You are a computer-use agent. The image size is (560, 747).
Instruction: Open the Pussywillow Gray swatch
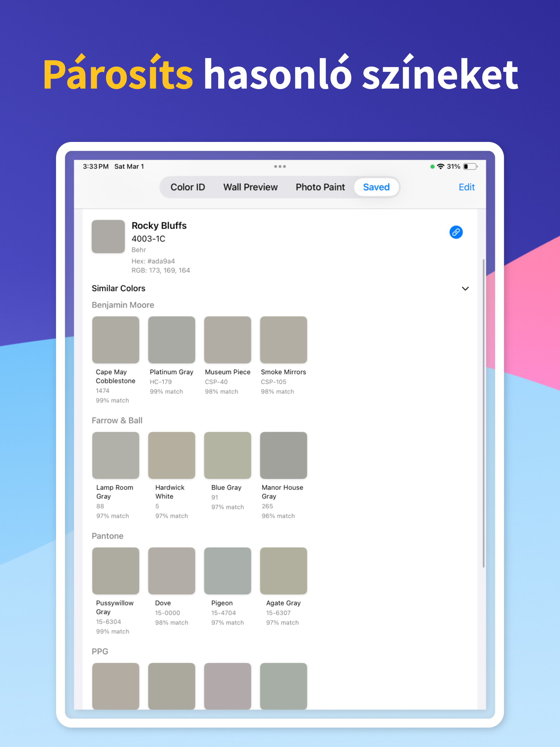[x=115, y=571]
